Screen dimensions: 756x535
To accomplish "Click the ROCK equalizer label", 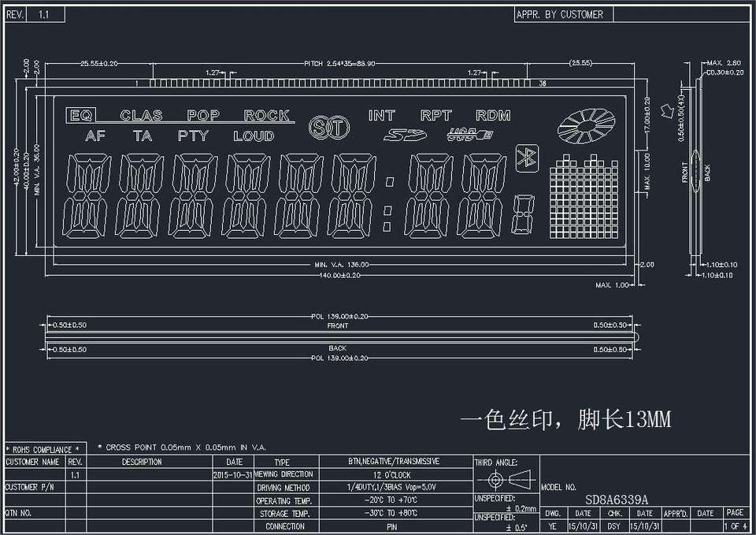I will [x=267, y=115].
